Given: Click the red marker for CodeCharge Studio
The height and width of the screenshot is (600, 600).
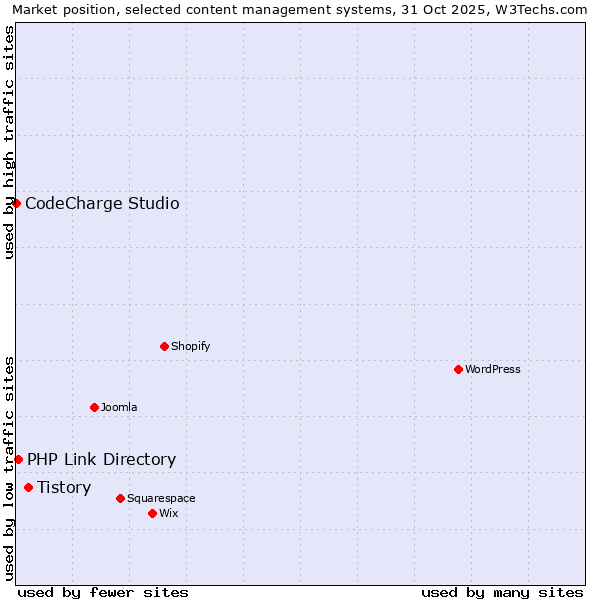Looking at the screenshot, I should (16, 203).
